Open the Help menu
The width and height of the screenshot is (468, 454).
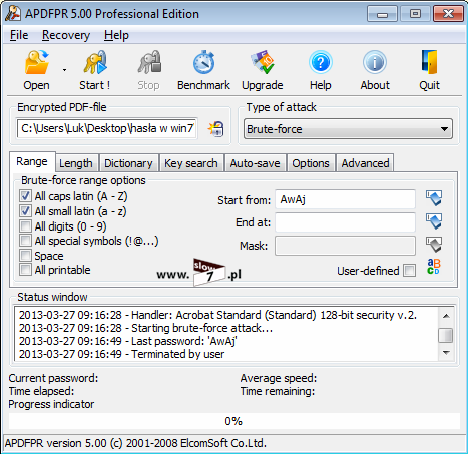pos(116,35)
